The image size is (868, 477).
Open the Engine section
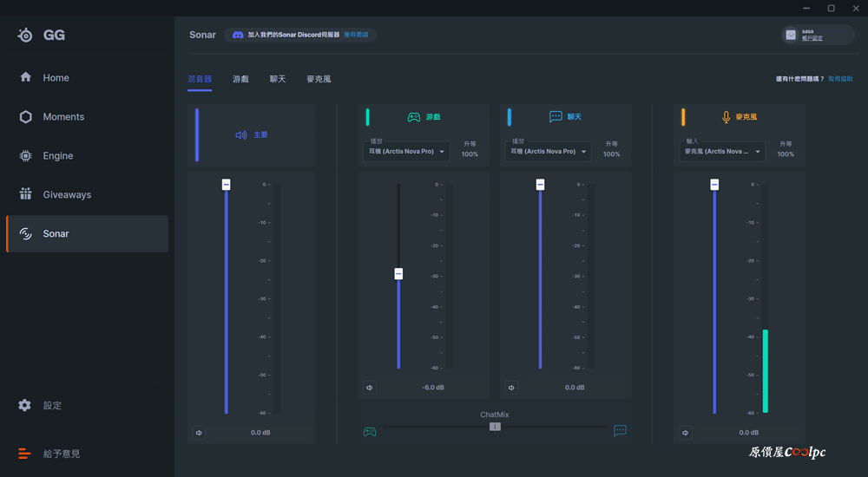coord(57,156)
